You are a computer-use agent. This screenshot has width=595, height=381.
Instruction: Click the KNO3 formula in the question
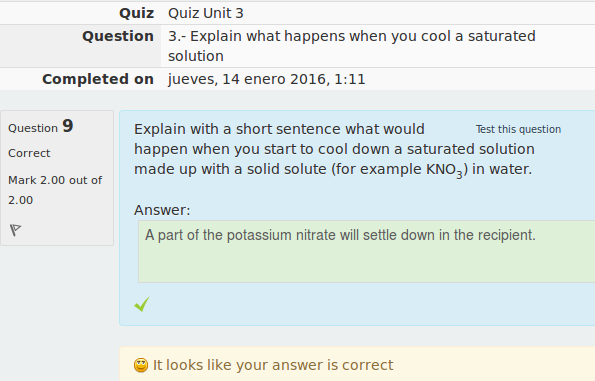[444, 170]
